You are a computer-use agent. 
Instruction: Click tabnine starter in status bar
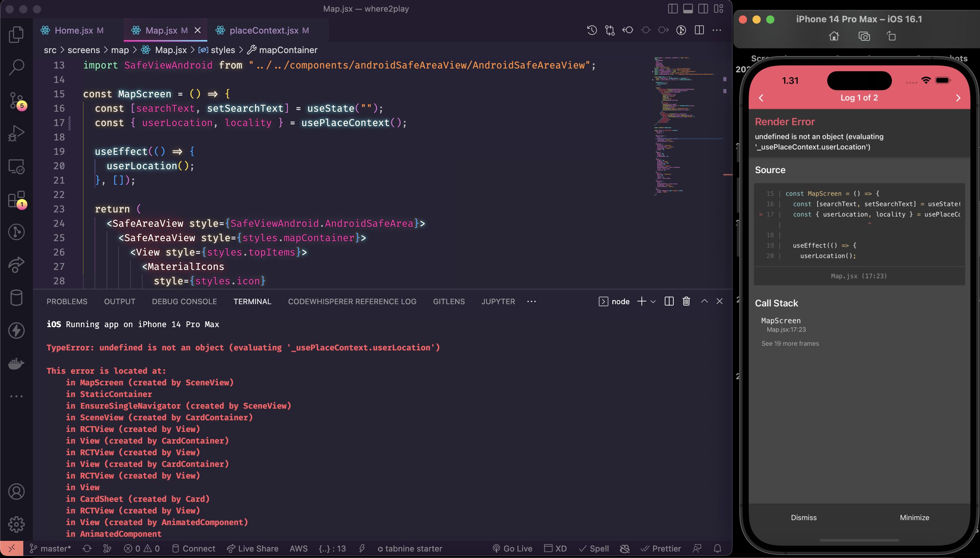click(x=409, y=548)
